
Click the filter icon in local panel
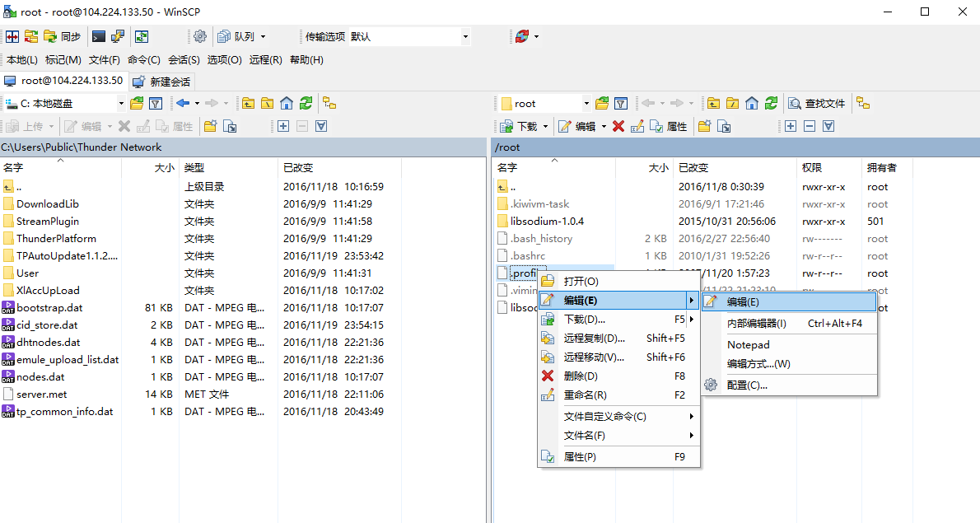pyautogui.click(x=156, y=103)
